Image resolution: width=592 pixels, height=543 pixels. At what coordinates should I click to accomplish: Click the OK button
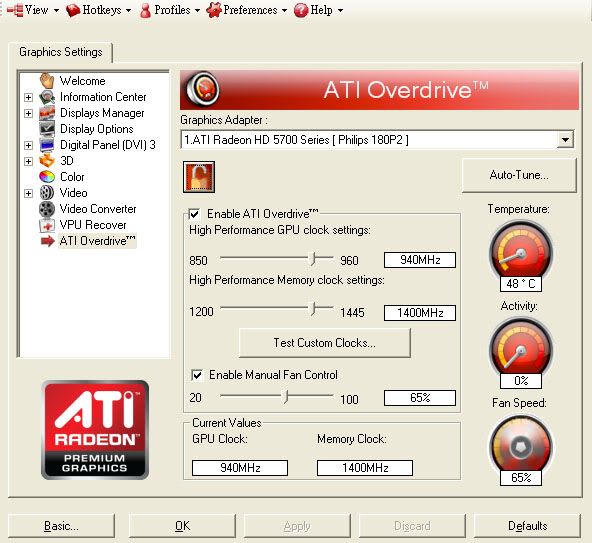182,526
